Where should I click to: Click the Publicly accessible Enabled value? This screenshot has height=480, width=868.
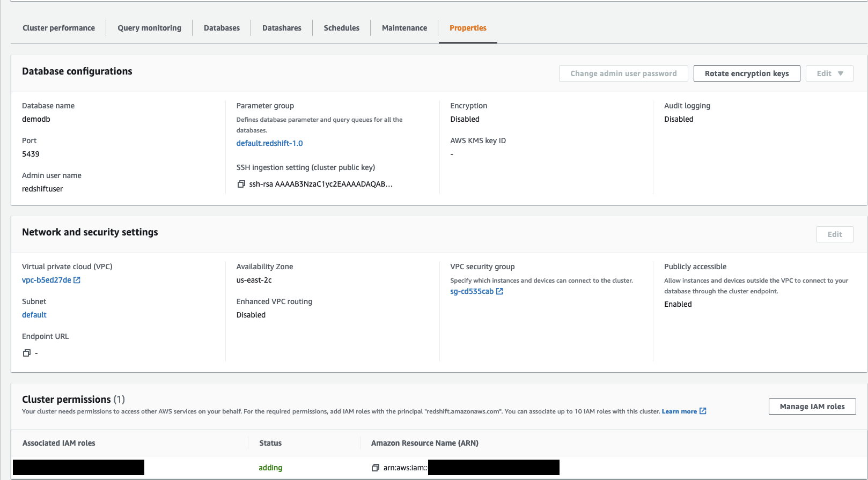click(x=678, y=304)
